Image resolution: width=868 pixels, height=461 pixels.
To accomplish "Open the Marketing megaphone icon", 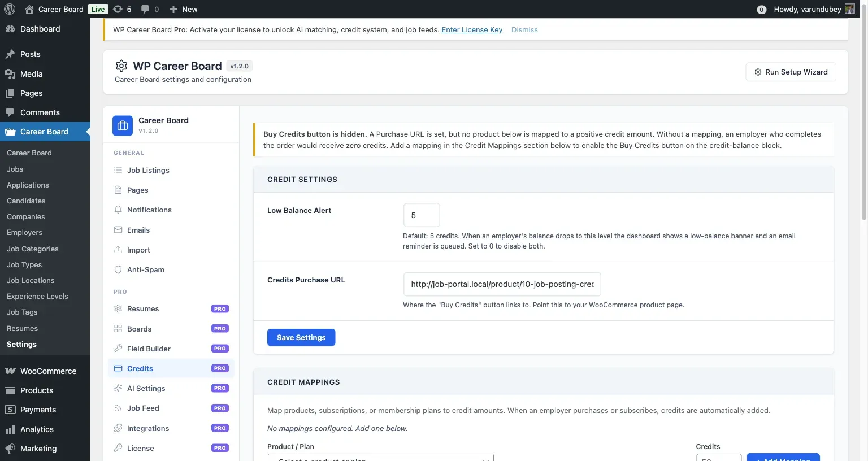I will (10, 449).
